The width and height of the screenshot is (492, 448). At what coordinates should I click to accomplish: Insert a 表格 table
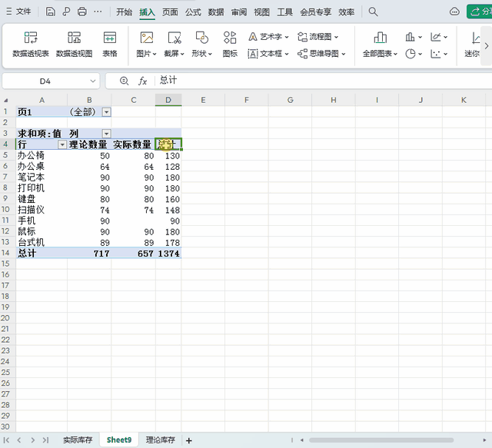pos(109,45)
